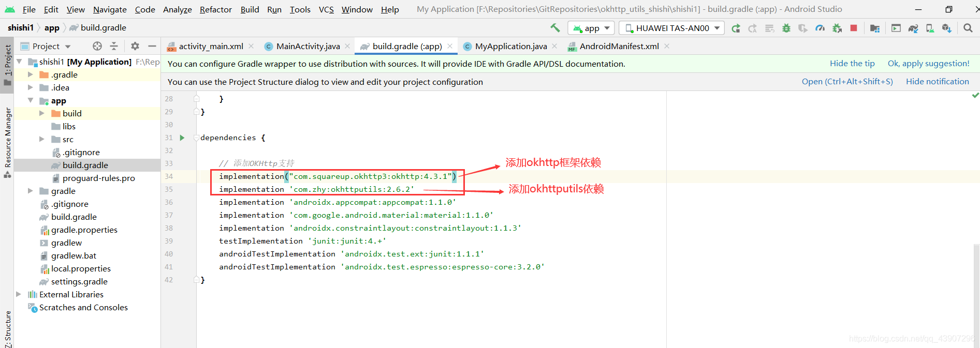This screenshot has height=348, width=980.
Task: Expand the build folder under app
Action: pyautogui.click(x=42, y=113)
